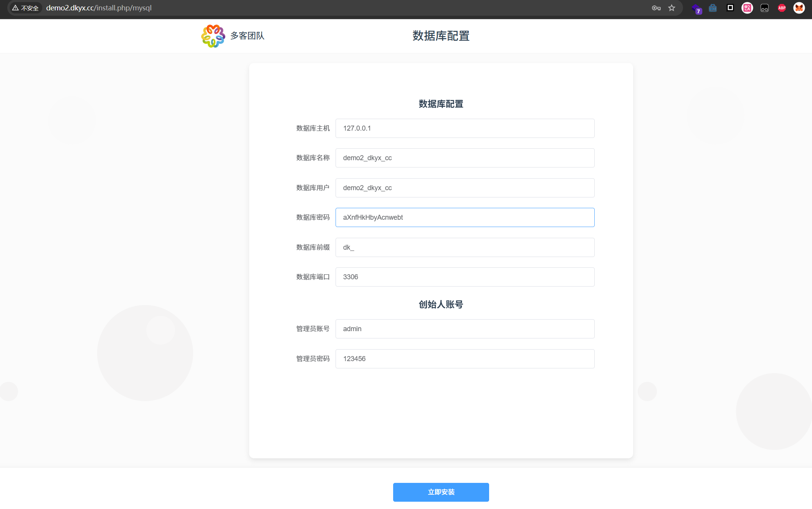The width and height of the screenshot is (812, 509).
Task: Focus the 数据库密码 password field
Action: [465, 217]
